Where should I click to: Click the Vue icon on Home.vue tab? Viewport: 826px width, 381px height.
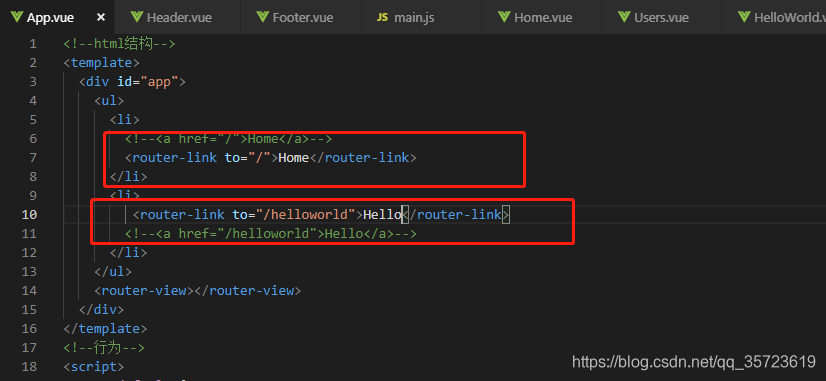click(504, 17)
